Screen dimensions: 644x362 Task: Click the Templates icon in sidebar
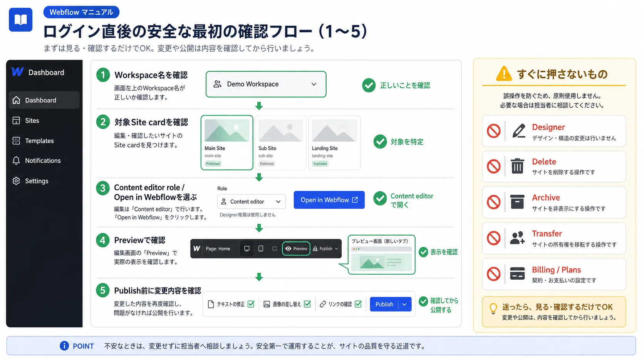pos(16,141)
